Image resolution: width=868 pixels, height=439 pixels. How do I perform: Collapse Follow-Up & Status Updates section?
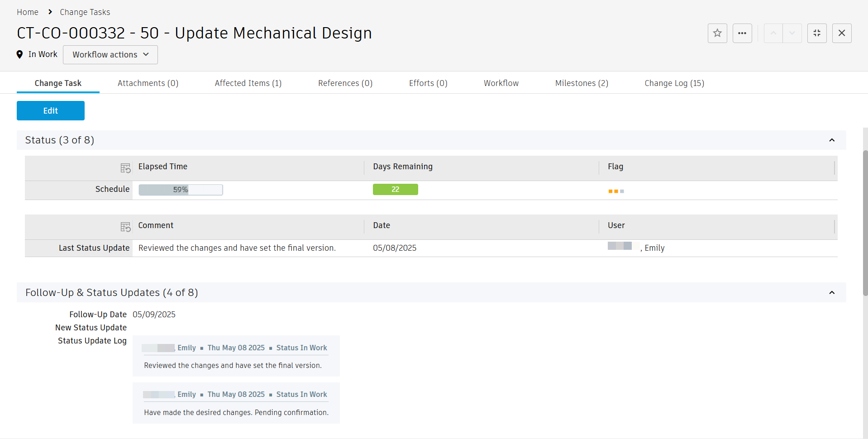point(832,293)
